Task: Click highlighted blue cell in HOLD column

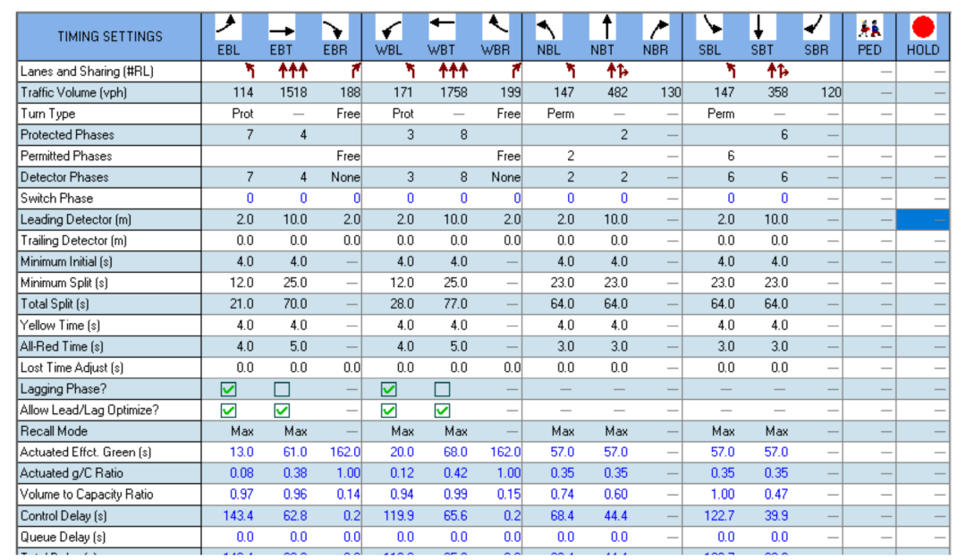Action: 922,219
